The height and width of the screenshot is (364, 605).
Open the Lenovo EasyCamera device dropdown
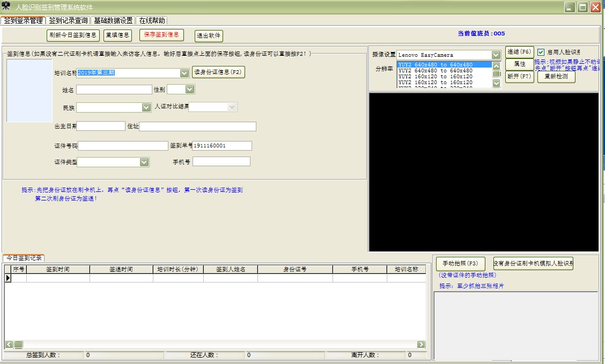(x=496, y=54)
